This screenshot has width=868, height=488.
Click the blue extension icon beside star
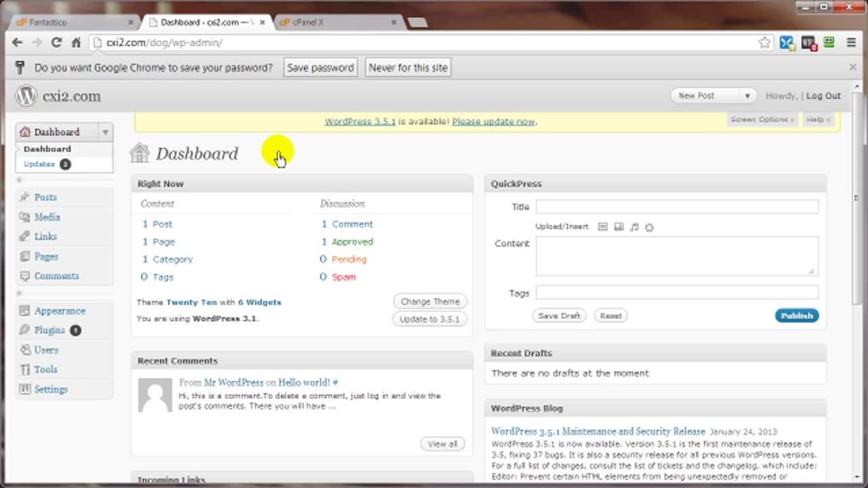787,43
